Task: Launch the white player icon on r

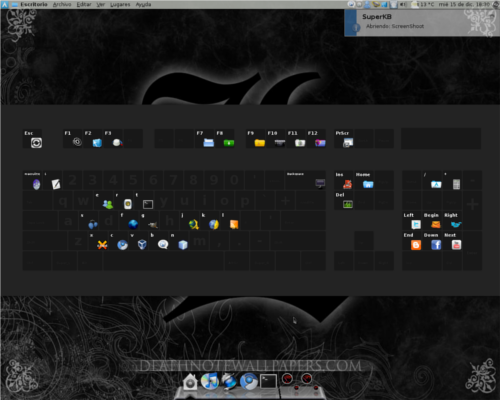Action: click(x=128, y=204)
